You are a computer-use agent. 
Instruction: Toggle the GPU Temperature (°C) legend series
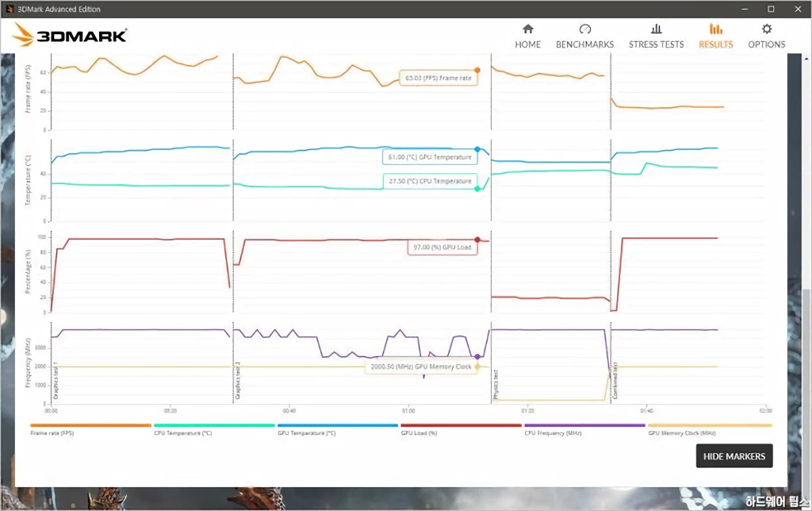(x=338, y=429)
